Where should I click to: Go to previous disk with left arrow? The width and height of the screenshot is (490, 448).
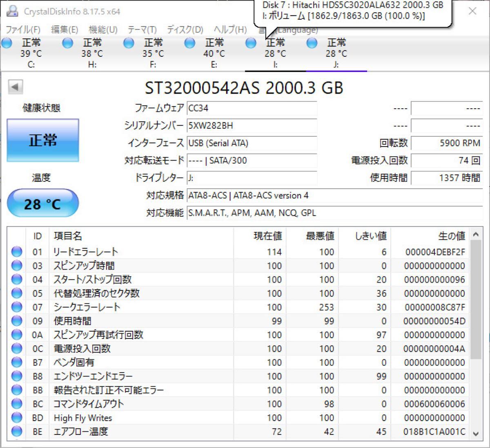(x=15, y=87)
